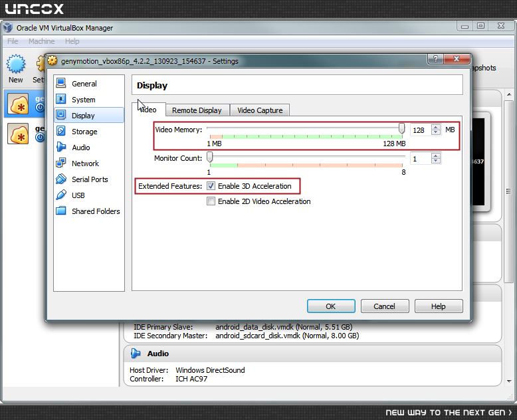Click the VirtualBox Manager details scrollbar down arrow
The width and height of the screenshot is (517, 420).
509,381
